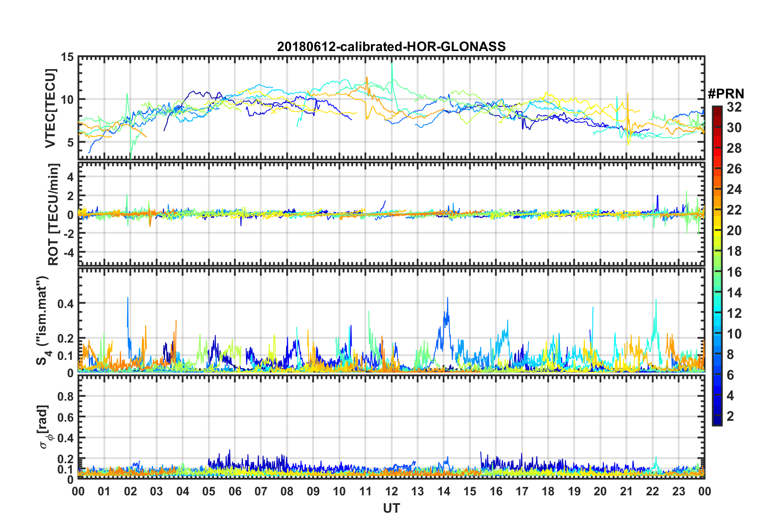Click the title 20180612-calibrated-HOR-GLONASS
The height and width of the screenshot is (532, 783).
click(x=391, y=47)
